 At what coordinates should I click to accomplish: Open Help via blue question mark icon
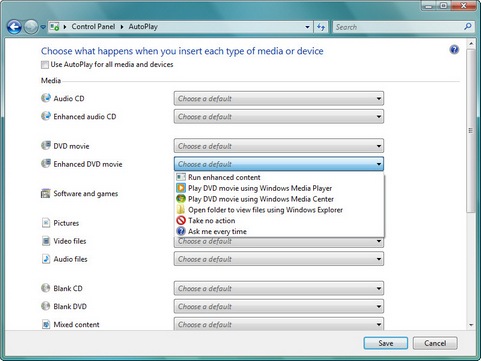[454, 50]
